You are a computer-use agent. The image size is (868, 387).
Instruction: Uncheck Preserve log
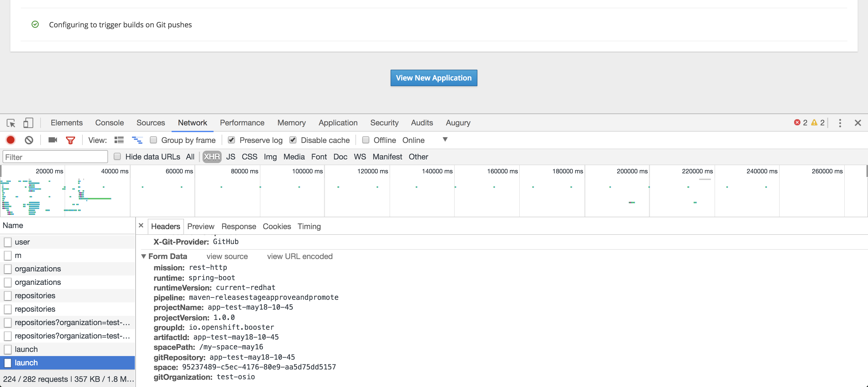pos(231,140)
